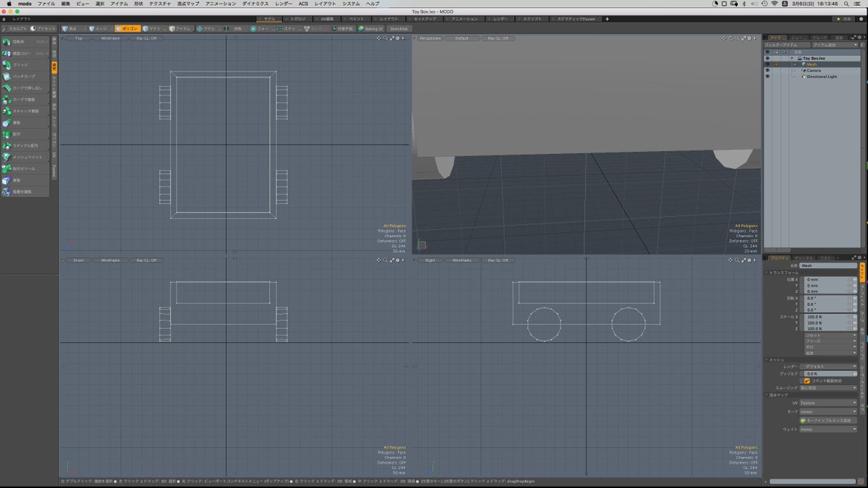Switch to the レンダー layout tab
Screen dimensions: 868x488
pyautogui.click(x=501, y=19)
